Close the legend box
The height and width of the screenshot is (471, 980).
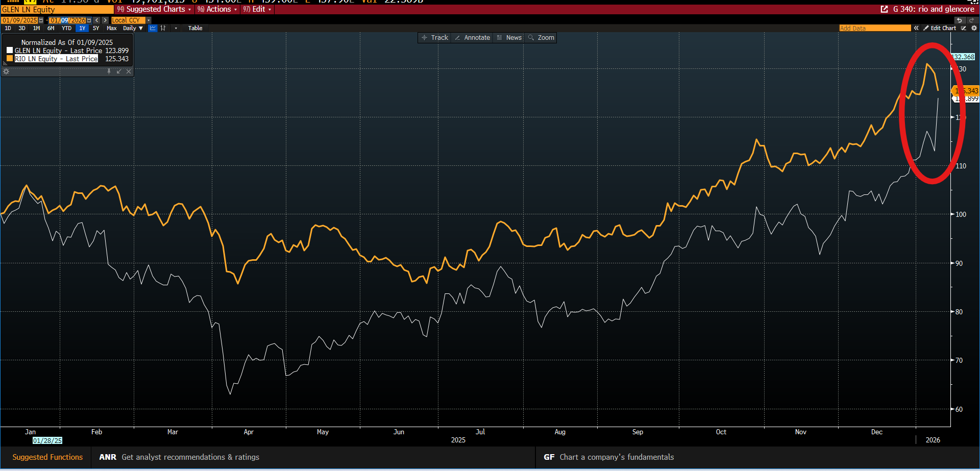(x=129, y=71)
